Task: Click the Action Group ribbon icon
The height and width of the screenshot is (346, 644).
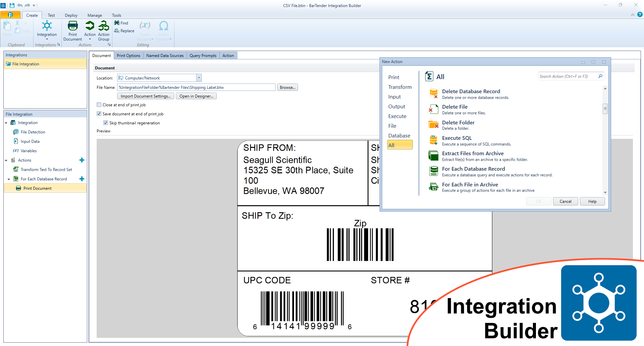Action: tap(104, 26)
